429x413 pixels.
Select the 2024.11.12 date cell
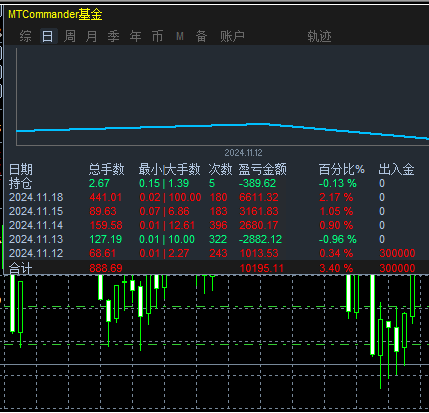pyautogui.click(x=36, y=253)
